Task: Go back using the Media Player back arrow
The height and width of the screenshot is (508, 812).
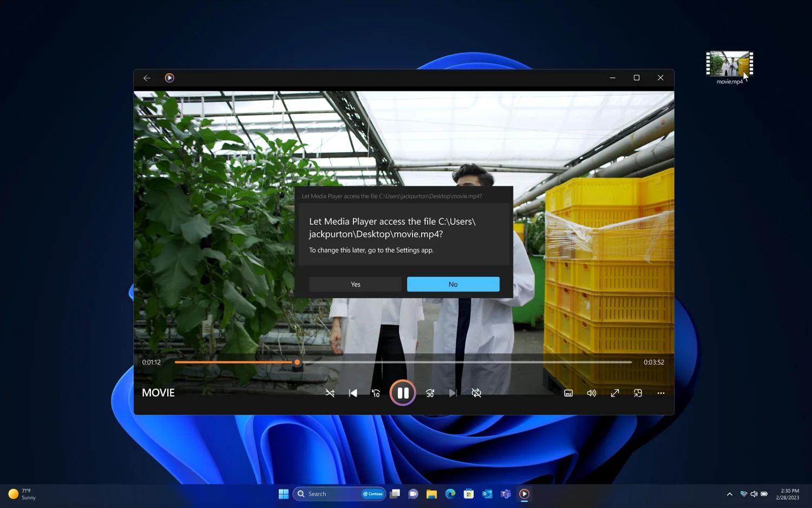Action: pyautogui.click(x=147, y=78)
